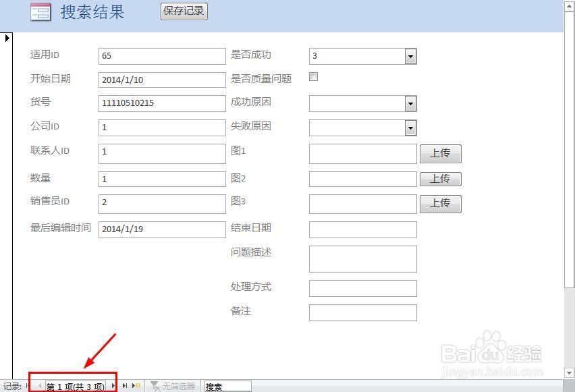
Task: Create a new blank record
Action: coord(135,386)
